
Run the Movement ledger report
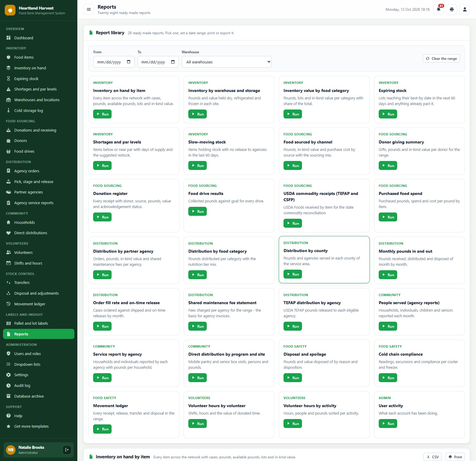pyautogui.click(x=102, y=429)
